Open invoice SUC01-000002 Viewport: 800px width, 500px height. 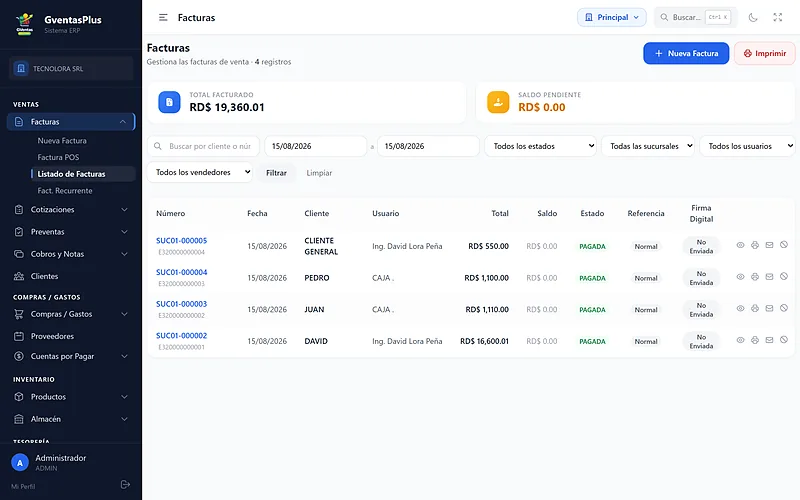[x=182, y=335]
